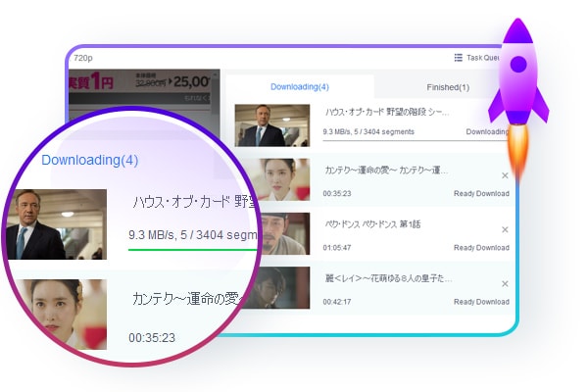Select the カンテク~運命の愛~ title text

[x=386, y=171]
